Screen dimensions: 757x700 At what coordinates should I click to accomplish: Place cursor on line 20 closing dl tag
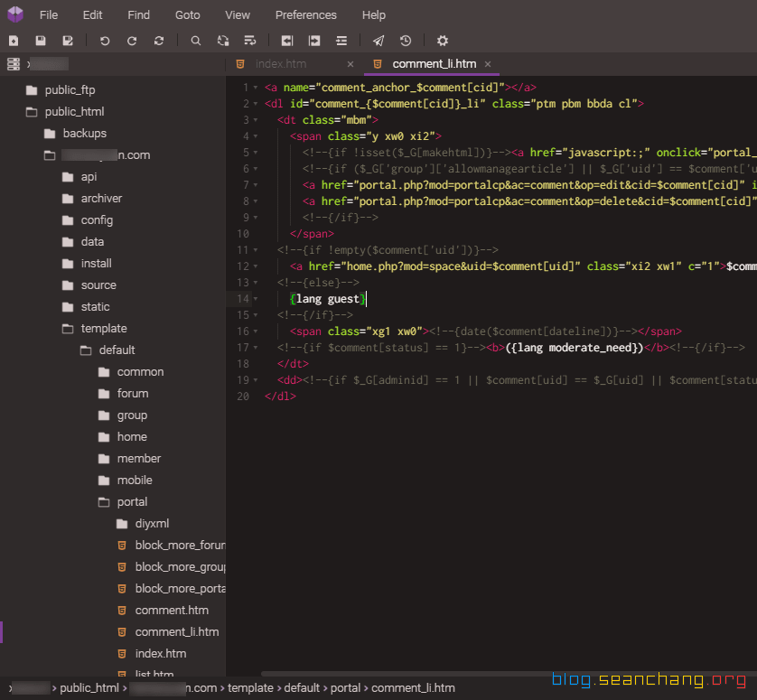click(280, 397)
